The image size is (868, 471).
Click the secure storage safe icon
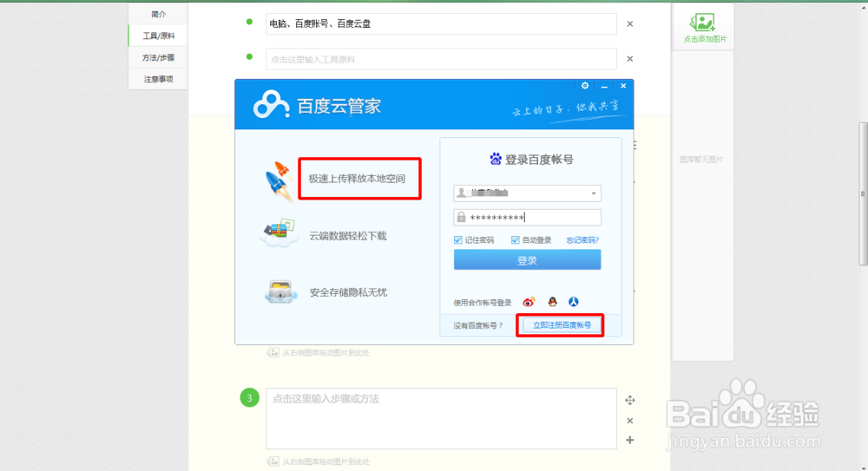point(279,291)
